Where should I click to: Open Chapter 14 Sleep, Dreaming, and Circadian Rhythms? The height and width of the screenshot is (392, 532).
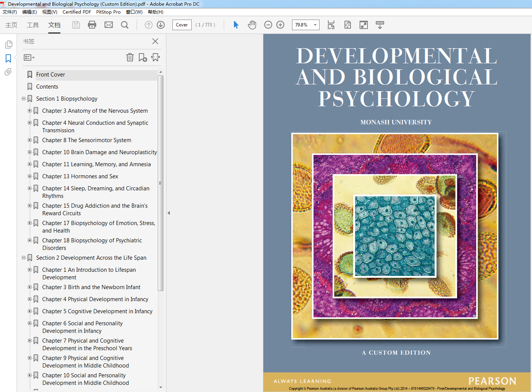[96, 192]
